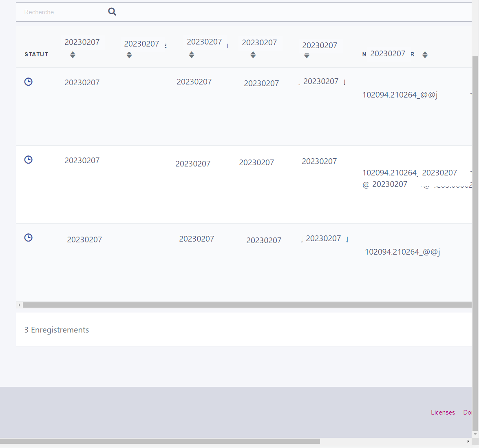479x448 pixels.
Task: Open the Do link at the bottom right
Action: point(468,412)
